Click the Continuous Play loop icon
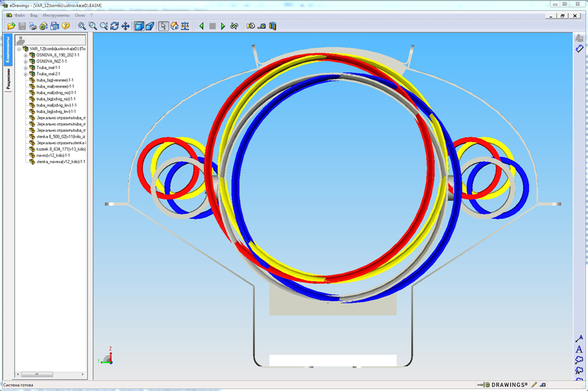 [x=234, y=26]
